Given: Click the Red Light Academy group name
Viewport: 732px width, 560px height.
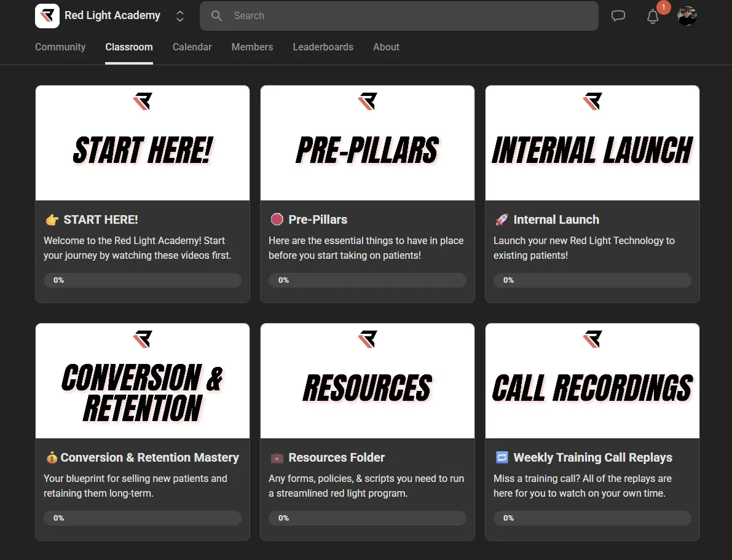Looking at the screenshot, I should point(112,15).
